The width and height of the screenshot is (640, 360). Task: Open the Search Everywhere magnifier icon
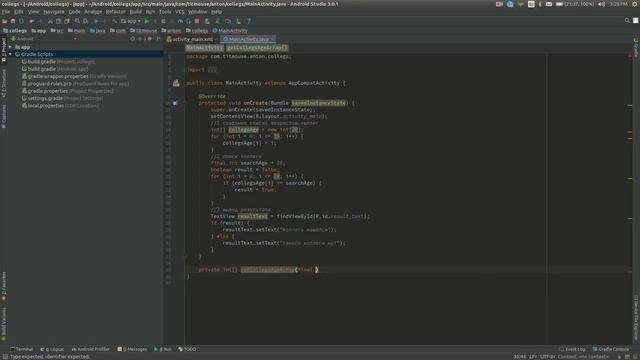click(x=627, y=20)
